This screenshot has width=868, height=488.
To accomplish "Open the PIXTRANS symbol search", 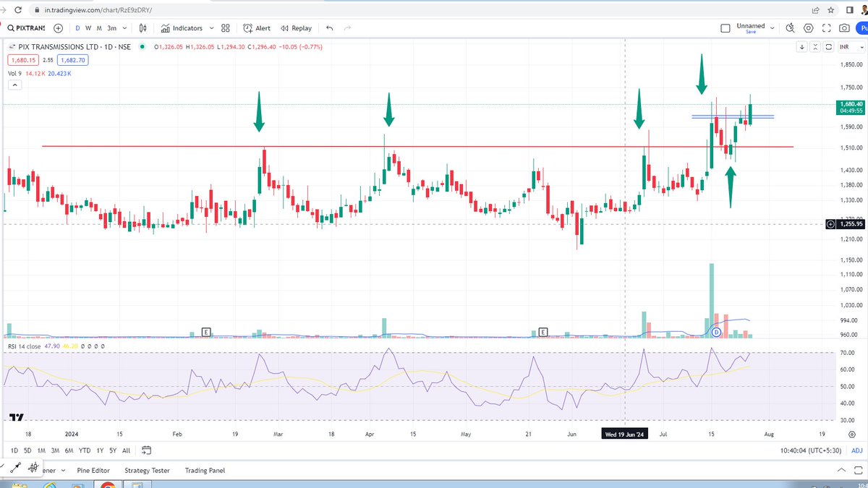I will [x=25, y=28].
